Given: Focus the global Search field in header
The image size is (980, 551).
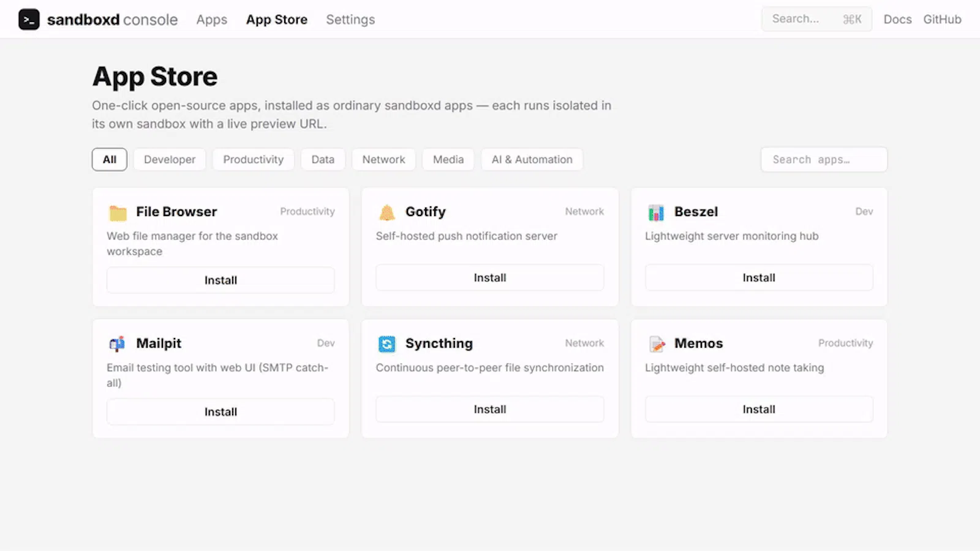Looking at the screenshot, I should click(x=816, y=19).
